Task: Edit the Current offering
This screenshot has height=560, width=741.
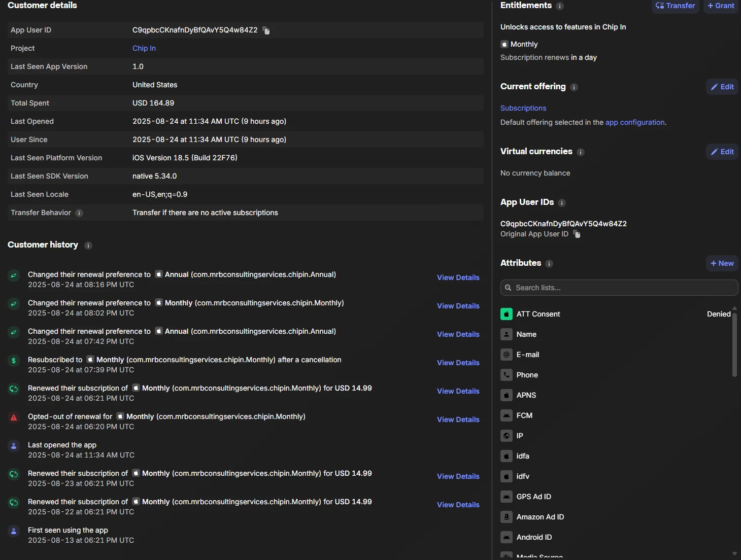Action: point(722,87)
